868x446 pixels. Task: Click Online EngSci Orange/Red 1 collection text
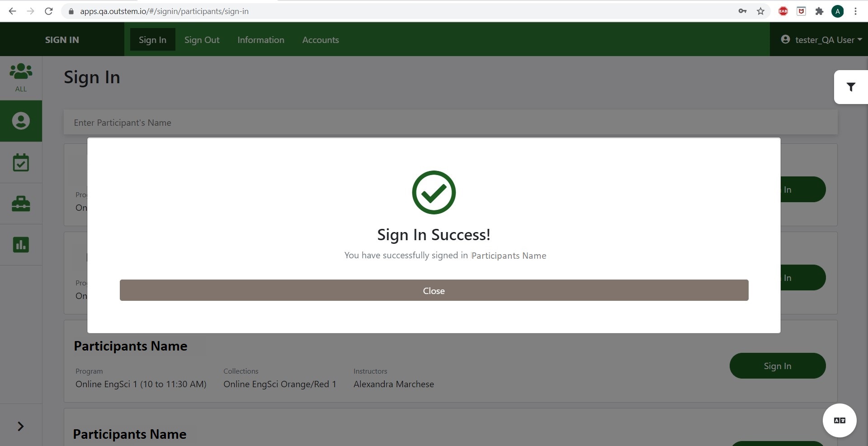pyautogui.click(x=280, y=384)
